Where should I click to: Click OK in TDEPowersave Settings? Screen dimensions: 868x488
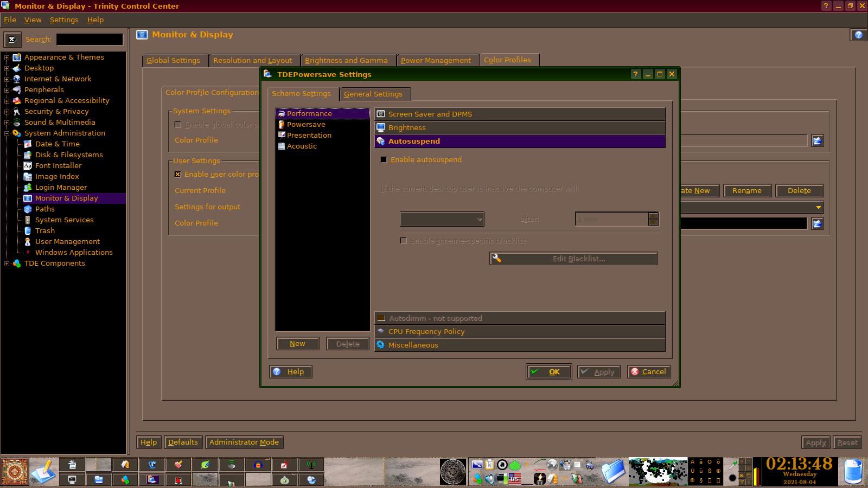[x=548, y=371]
